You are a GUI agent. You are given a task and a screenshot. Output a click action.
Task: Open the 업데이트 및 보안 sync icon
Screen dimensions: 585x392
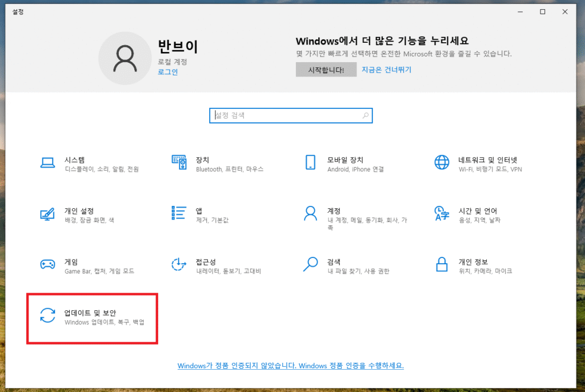point(47,315)
